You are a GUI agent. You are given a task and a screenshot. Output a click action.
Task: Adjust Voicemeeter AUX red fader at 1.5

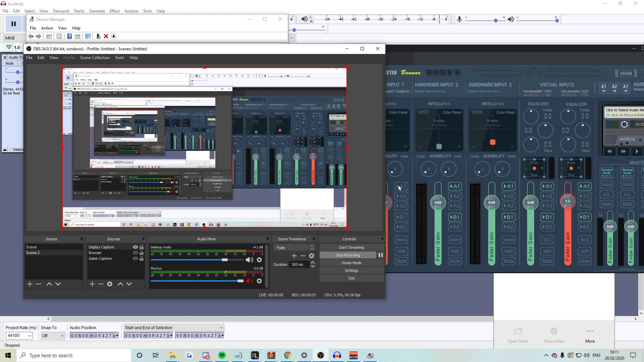(568, 201)
